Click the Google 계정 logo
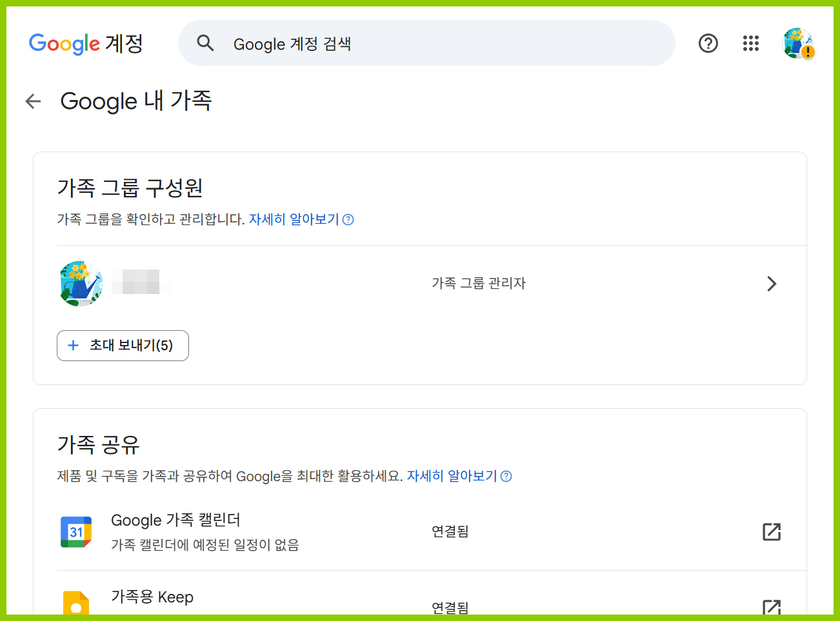Image resolution: width=840 pixels, height=621 pixels. click(x=86, y=43)
